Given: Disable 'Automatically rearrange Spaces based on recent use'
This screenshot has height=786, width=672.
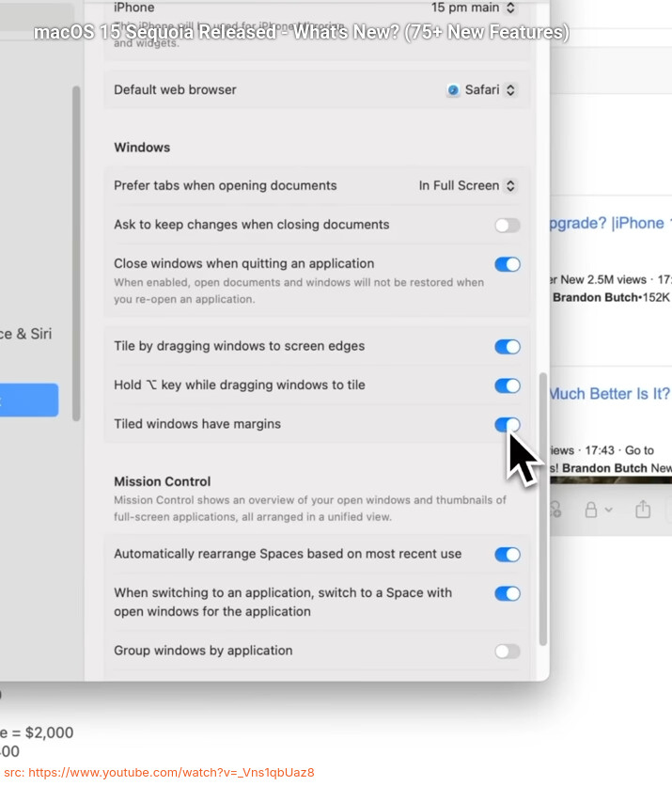Looking at the screenshot, I should (508, 555).
